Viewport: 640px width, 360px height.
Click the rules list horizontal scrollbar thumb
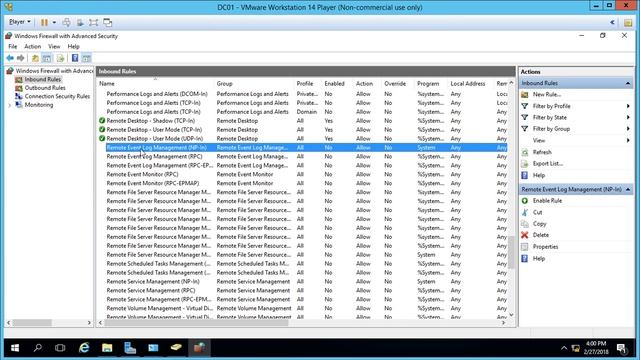tap(197, 323)
